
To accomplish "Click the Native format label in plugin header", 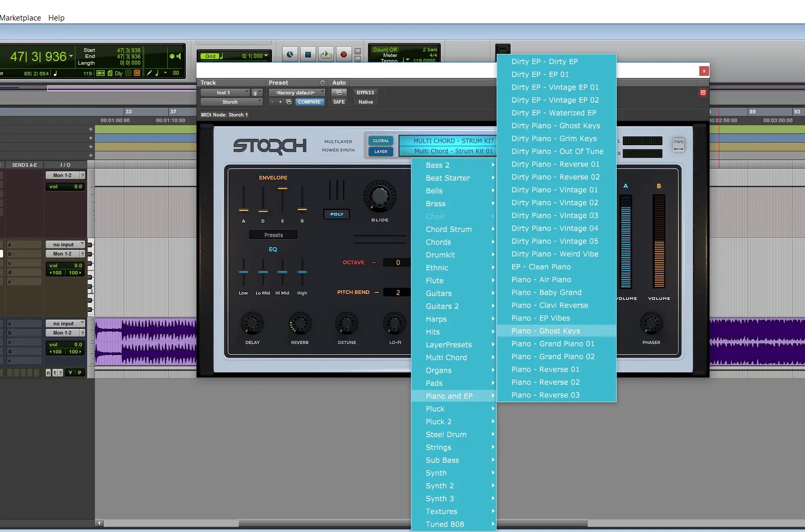I will [x=366, y=102].
